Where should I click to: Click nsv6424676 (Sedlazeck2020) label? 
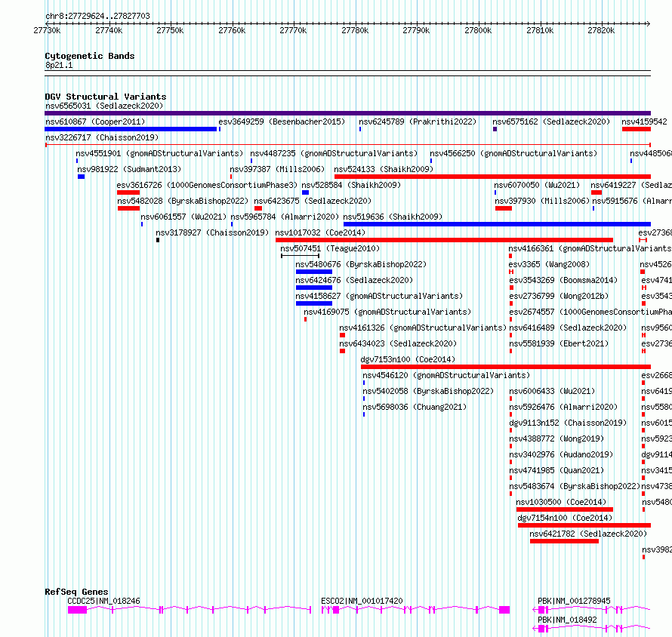click(354, 280)
